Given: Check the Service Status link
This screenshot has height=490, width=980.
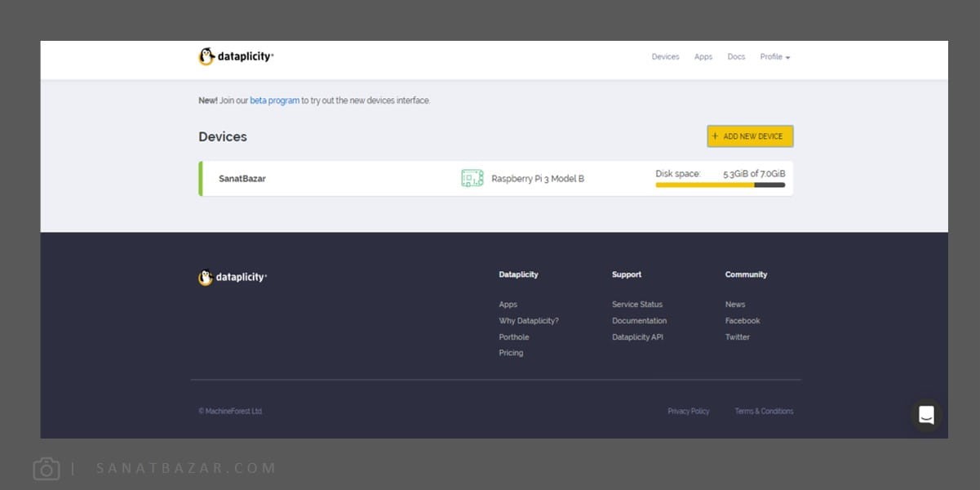Looking at the screenshot, I should tap(637, 305).
